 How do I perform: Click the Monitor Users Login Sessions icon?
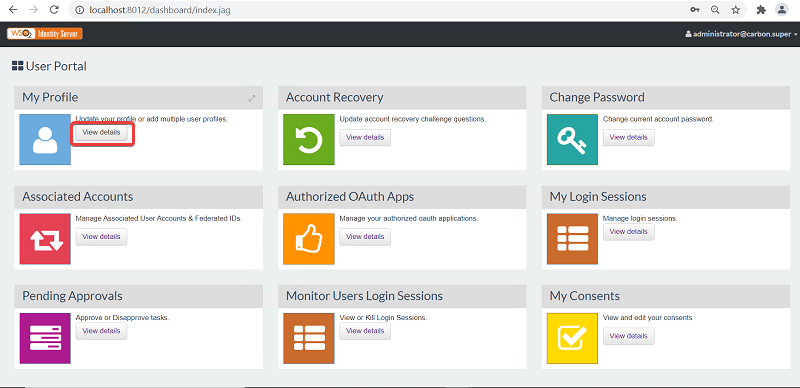(x=309, y=338)
